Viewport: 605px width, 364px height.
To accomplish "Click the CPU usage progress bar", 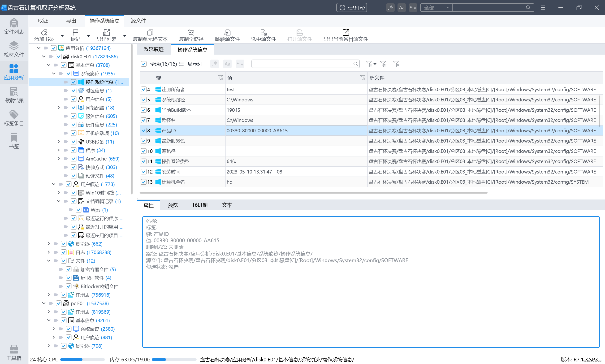I will pyautogui.click(x=82, y=360).
